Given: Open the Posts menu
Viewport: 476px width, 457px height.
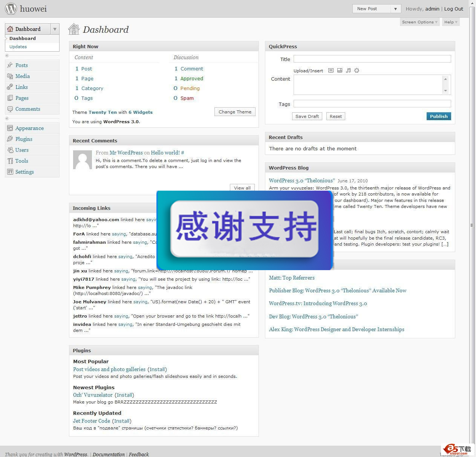Looking at the screenshot, I should pyautogui.click(x=21, y=65).
